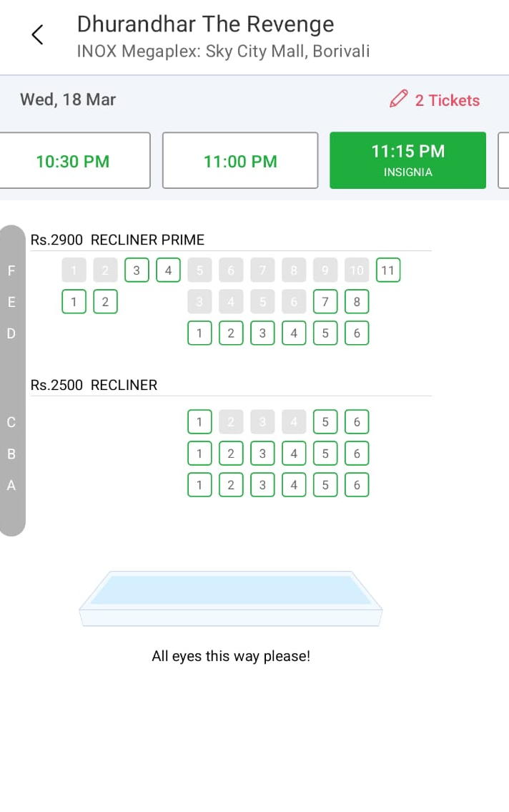Pick seat 1 in row D
The image size is (509, 812).
coord(199,333)
